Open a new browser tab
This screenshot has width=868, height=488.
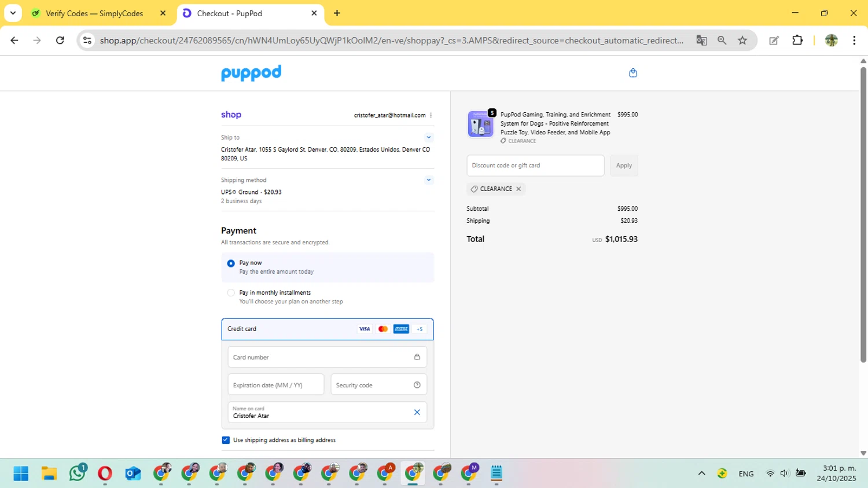[x=337, y=13]
